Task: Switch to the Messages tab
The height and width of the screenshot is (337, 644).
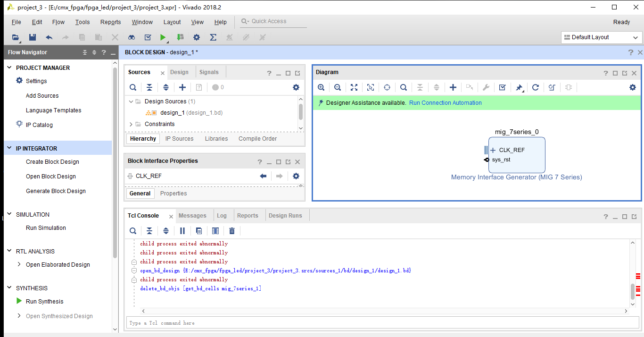Action: coord(192,216)
